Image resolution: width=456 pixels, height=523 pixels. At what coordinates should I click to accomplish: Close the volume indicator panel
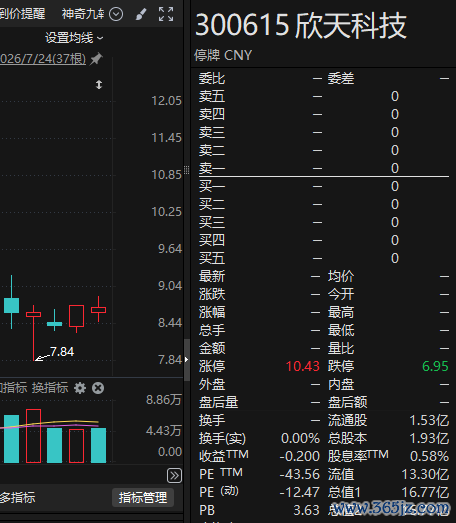tap(98, 388)
